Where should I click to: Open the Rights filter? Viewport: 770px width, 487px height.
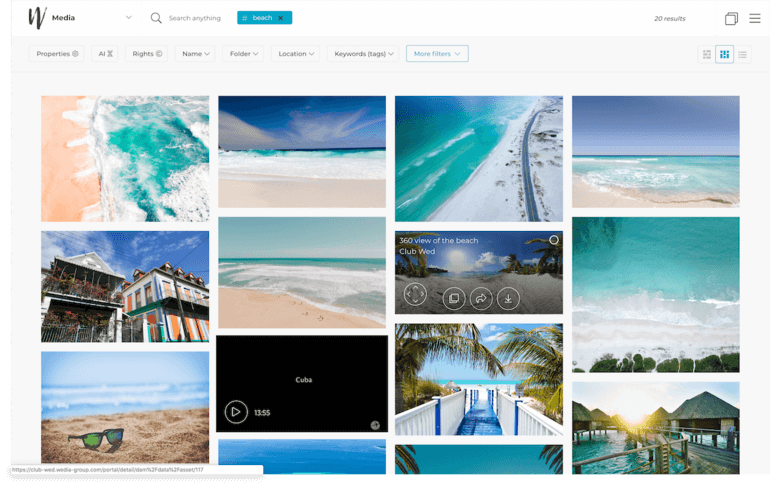click(147, 54)
